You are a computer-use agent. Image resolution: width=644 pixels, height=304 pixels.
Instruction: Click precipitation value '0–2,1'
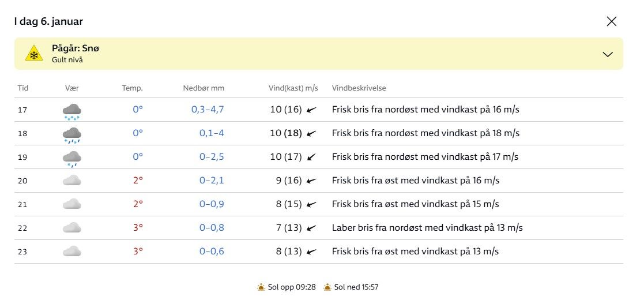pos(212,181)
